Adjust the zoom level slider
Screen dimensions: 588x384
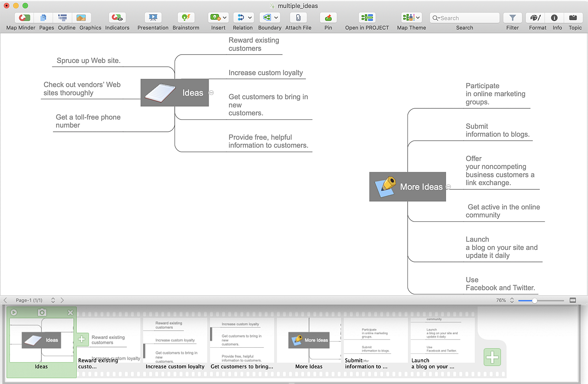534,300
